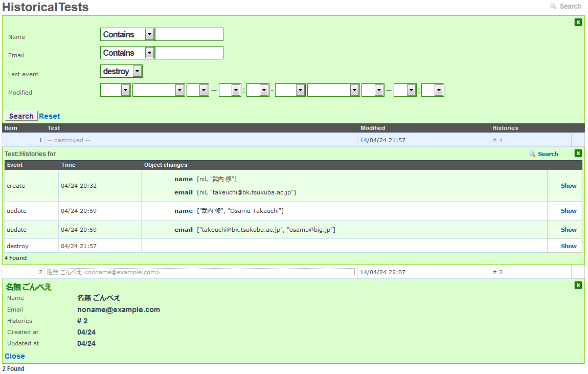The image size is (588, 374).
Task: Sort by the Histories column header
Action: [x=505, y=128]
